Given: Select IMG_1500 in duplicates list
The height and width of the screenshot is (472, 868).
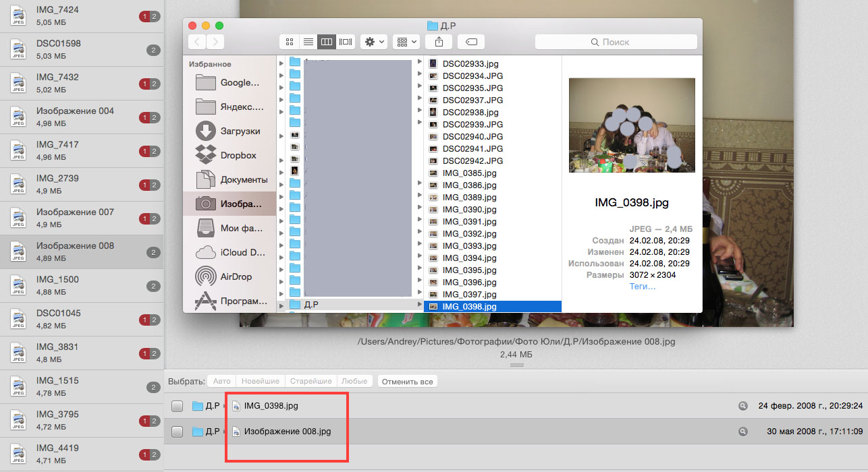Looking at the screenshot, I should [x=82, y=286].
